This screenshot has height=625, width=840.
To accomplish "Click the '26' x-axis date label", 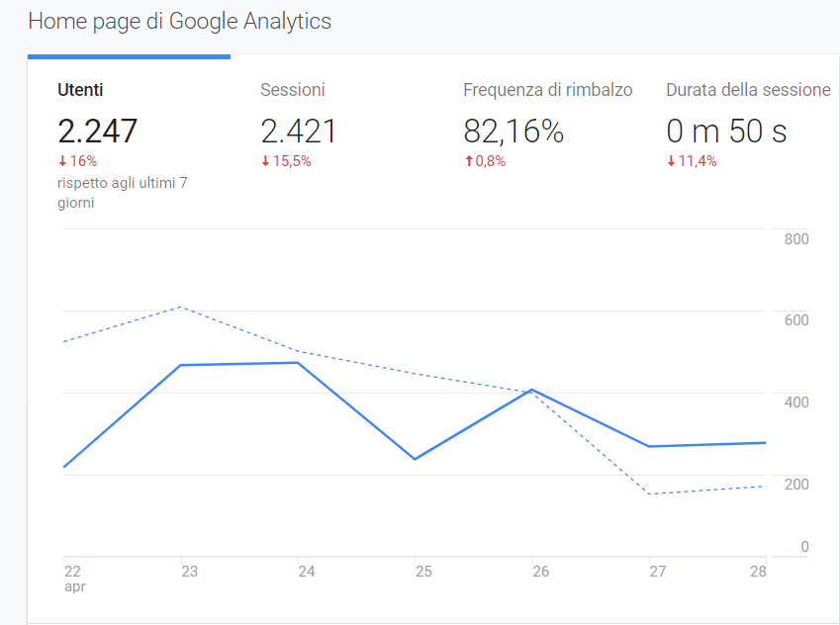I will pos(540,572).
